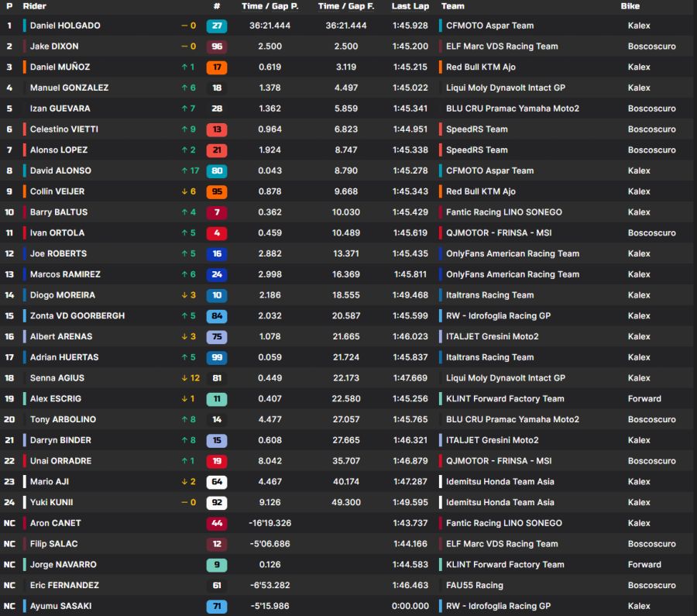Click last lap value 1:43.737
Viewport: 697px width, 616px height.
(410, 523)
